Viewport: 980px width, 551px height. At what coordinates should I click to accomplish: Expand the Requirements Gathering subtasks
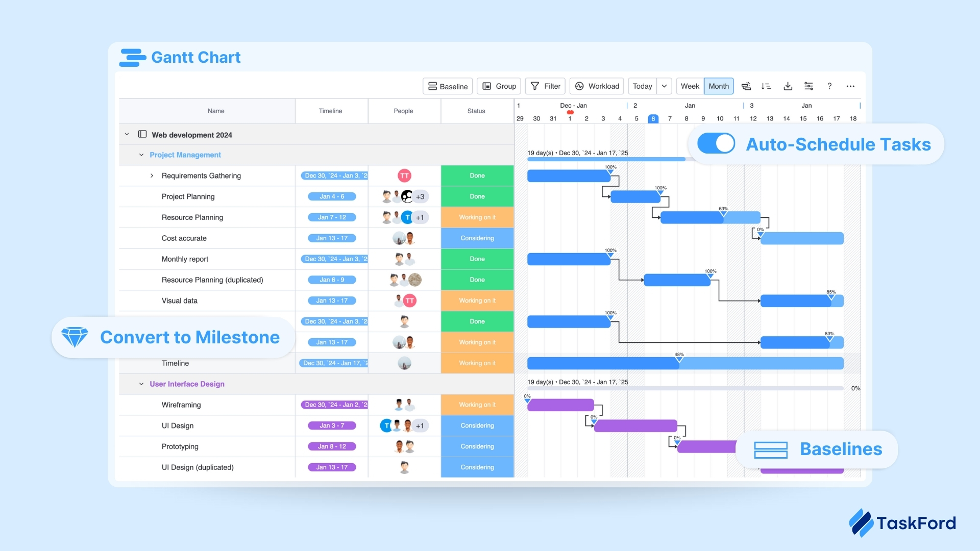[152, 176]
